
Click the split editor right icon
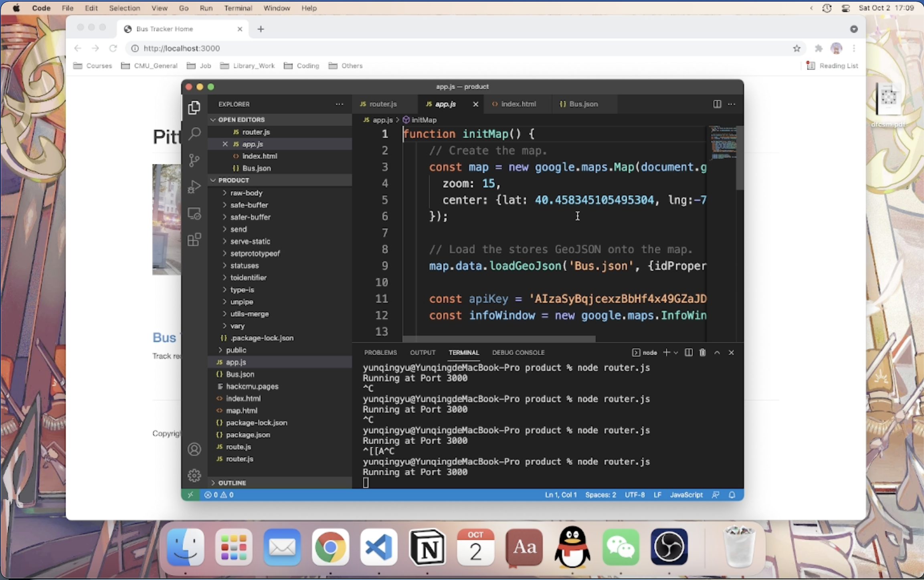pos(717,104)
